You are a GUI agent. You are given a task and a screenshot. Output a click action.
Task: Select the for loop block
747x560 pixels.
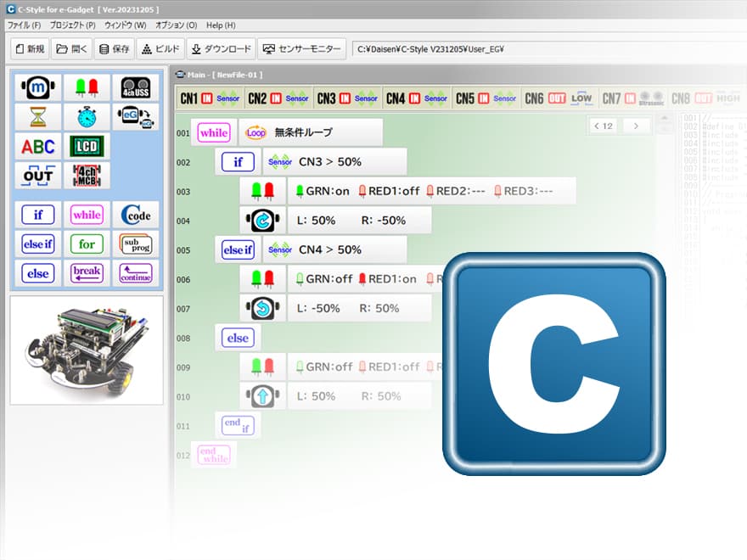coord(87,244)
